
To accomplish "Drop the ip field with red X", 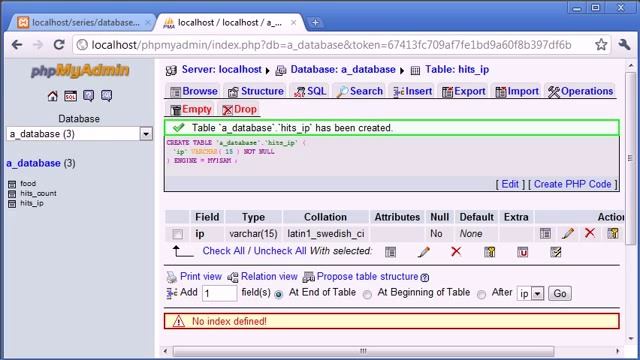I will (589, 233).
